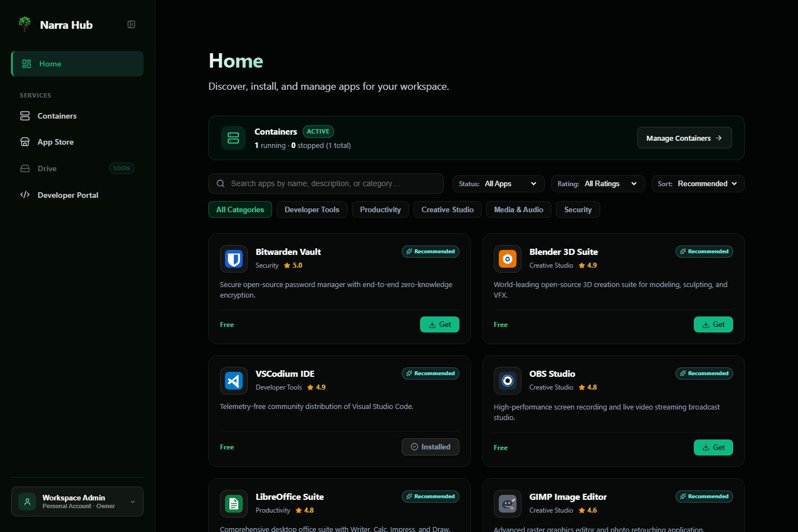Screen dimensions: 798x532
Task: Open the Sort Recommended dropdown
Action: coord(698,183)
